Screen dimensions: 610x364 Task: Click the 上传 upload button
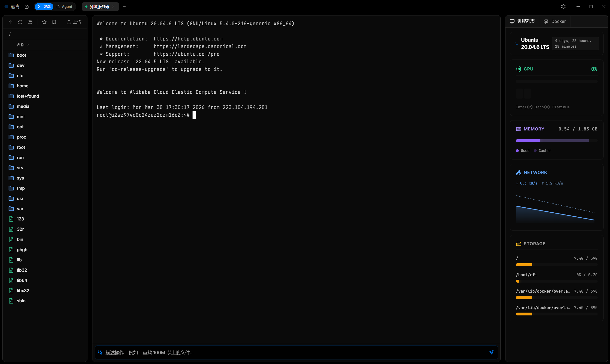[74, 22]
